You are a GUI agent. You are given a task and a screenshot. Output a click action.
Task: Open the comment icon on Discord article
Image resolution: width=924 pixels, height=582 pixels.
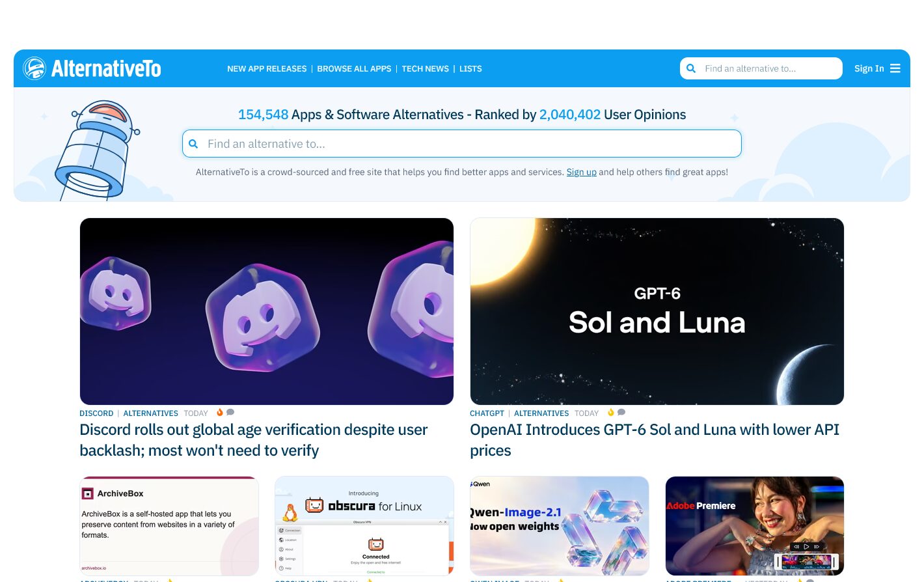[230, 413]
